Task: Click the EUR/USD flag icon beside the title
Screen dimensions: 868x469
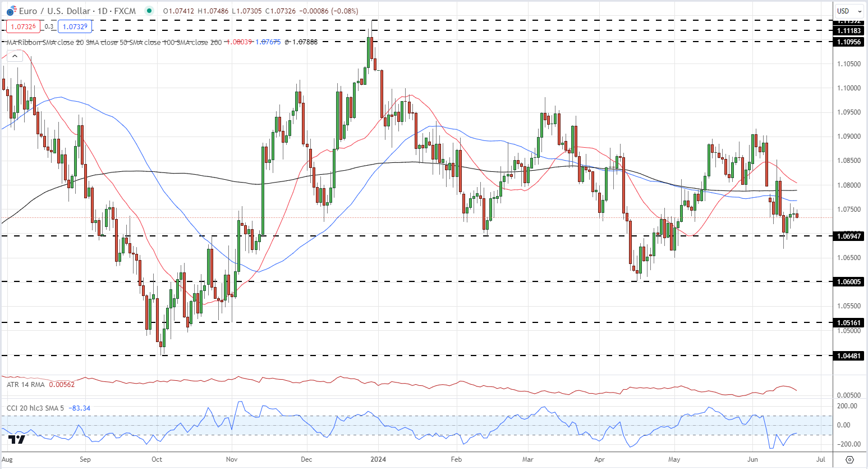Action: pos(11,11)
